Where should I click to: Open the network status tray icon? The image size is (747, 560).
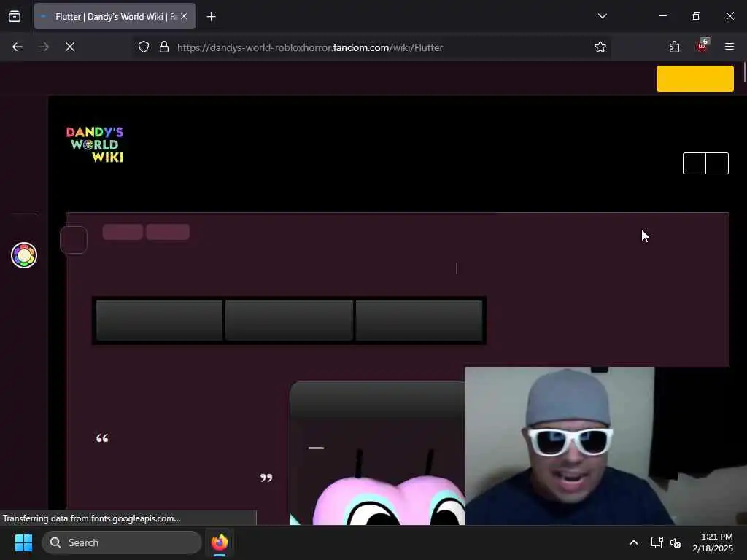(657, 542)
